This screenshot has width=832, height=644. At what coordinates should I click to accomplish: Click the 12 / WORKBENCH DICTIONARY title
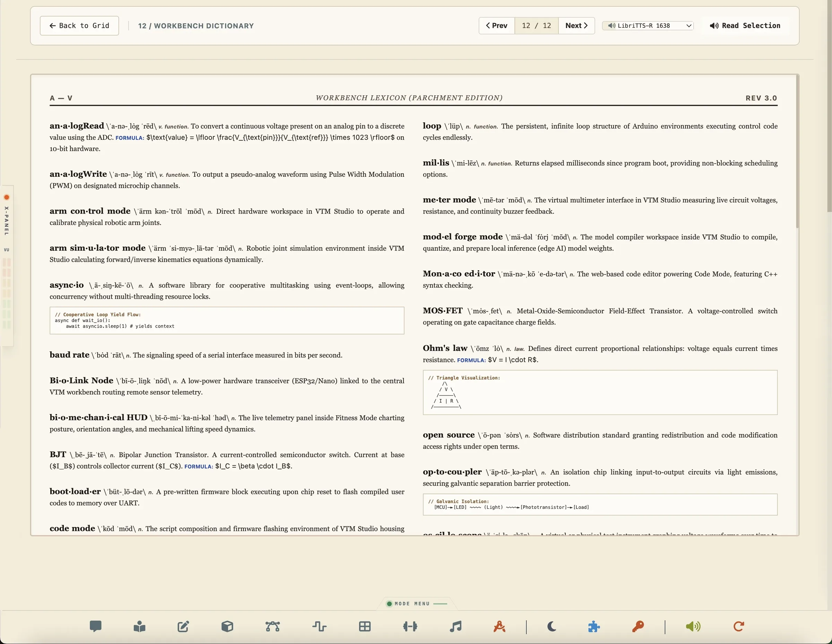(x=196, y=26)
